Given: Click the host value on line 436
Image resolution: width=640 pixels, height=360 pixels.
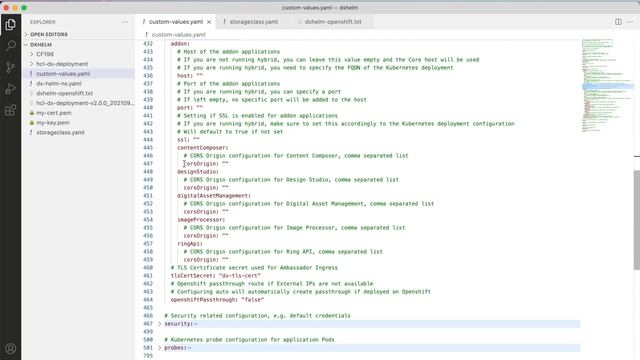Looking at the screenshot, I should click(200, 76).
